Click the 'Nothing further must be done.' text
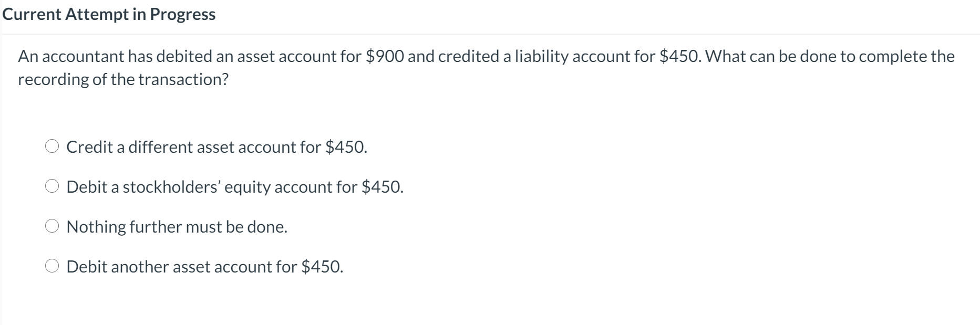 pos(177,227)
